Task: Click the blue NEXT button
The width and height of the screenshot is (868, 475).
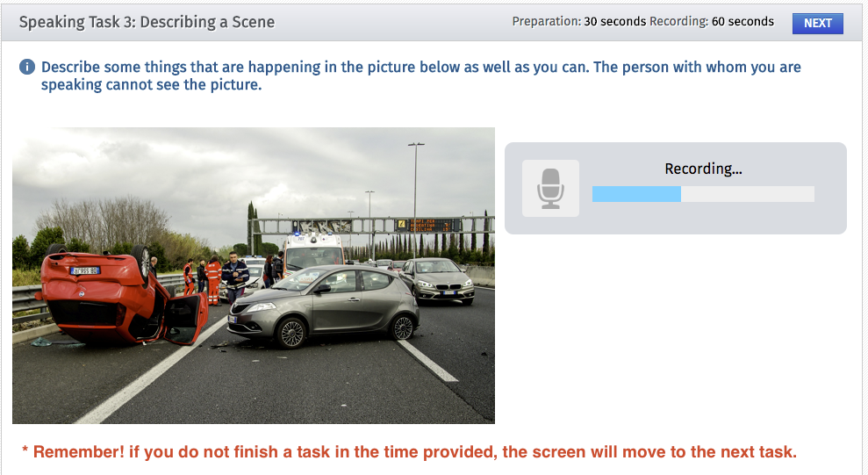Action: [x=817, y=23]
